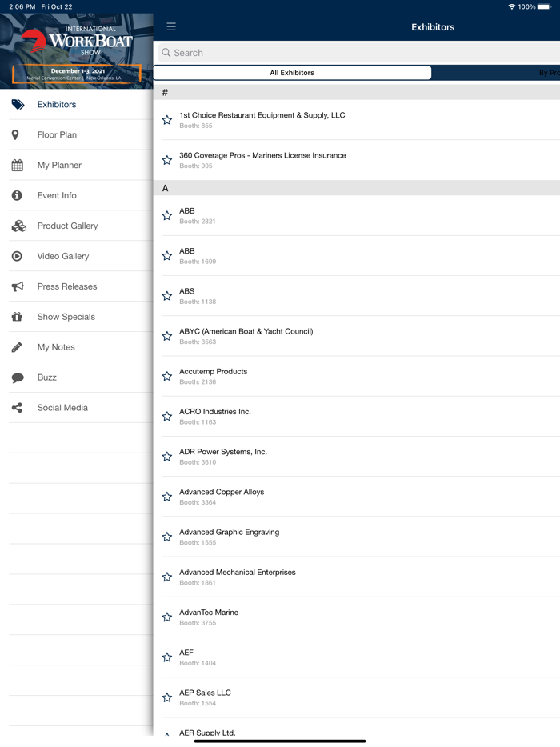Image resolution: width=560 pixels, height=747 pixels.
Task: Tap the Press Releases megaphone icon
Action: (x=17, y=287)
